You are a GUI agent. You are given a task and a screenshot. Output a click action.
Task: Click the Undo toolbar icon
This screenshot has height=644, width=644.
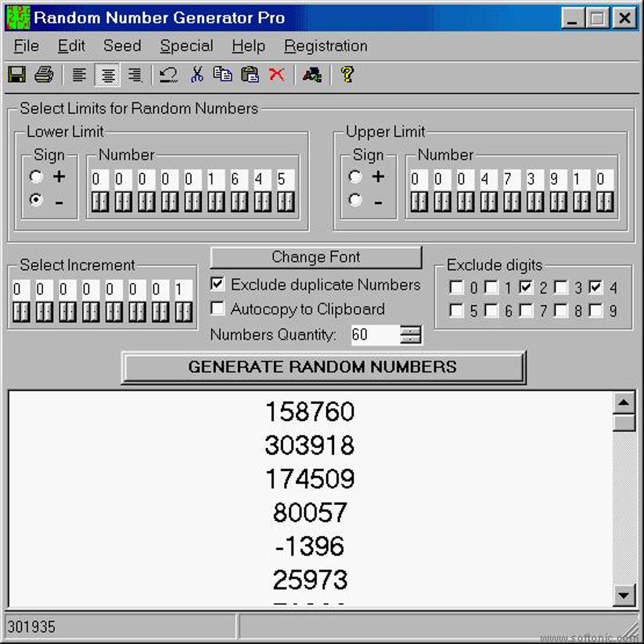tap(168, 75)
